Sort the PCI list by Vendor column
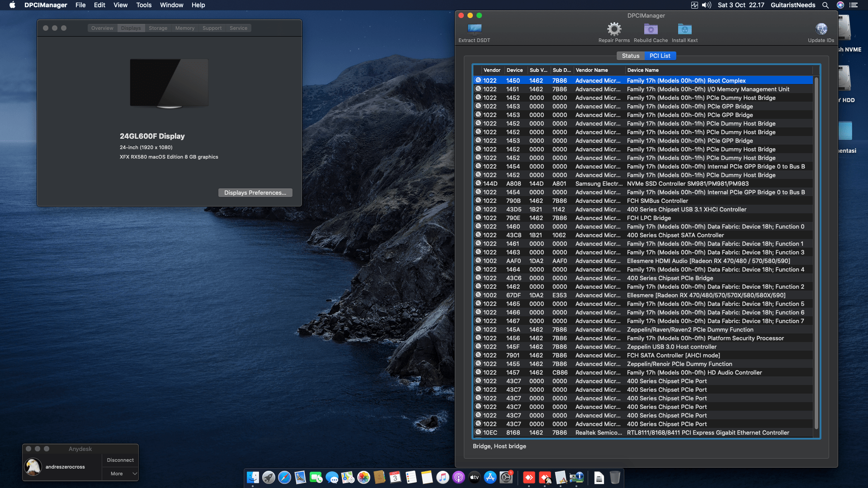 [492, 70]
